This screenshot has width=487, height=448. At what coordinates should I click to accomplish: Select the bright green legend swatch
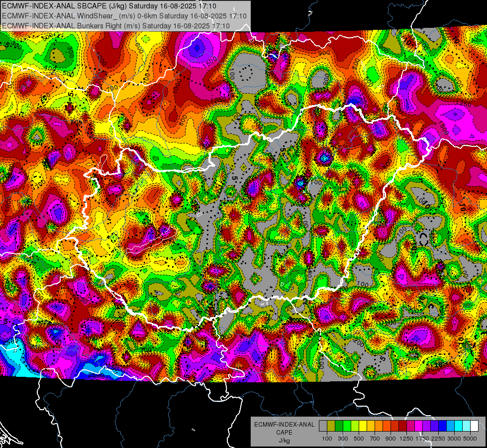[347, 426]
